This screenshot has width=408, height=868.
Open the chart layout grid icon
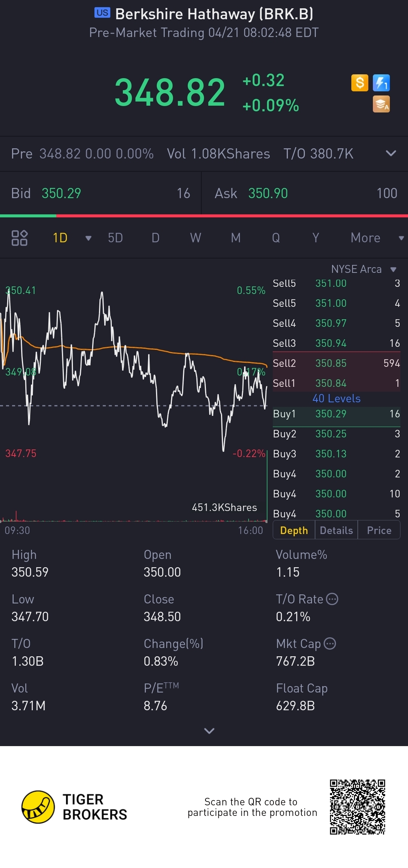[19, 238]
